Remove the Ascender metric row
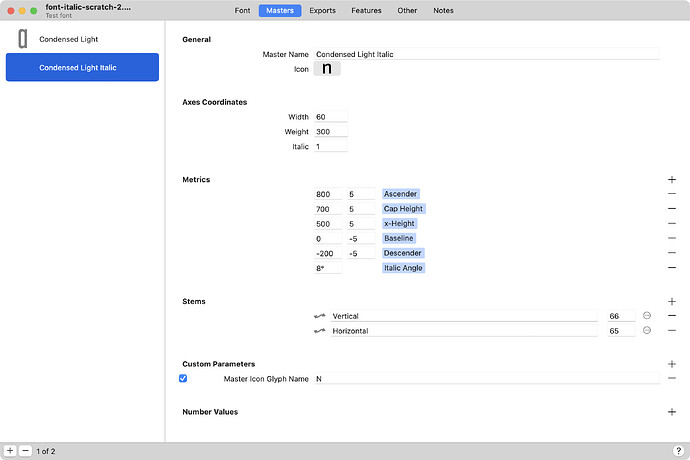The height and width of the screenshot is (460, 690). (x=671, y=194)
